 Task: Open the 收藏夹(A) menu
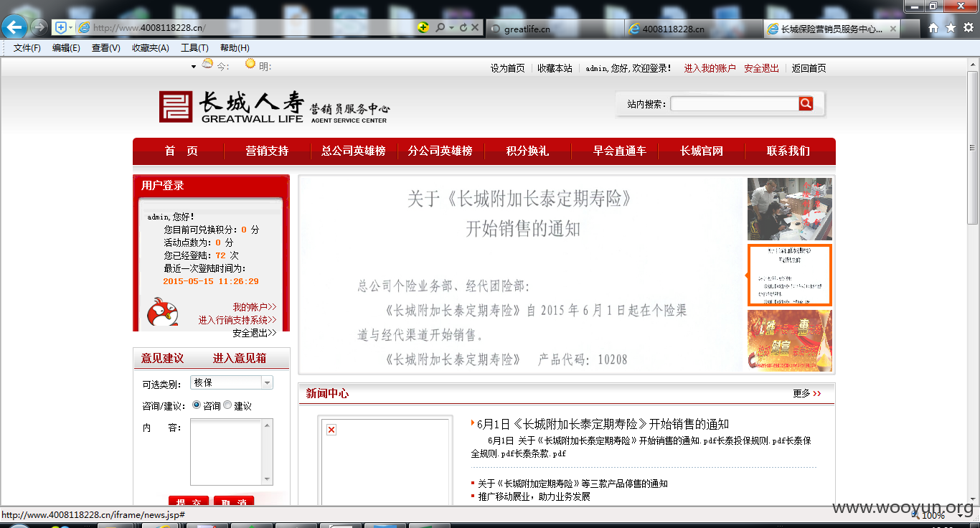pos(150,48)
